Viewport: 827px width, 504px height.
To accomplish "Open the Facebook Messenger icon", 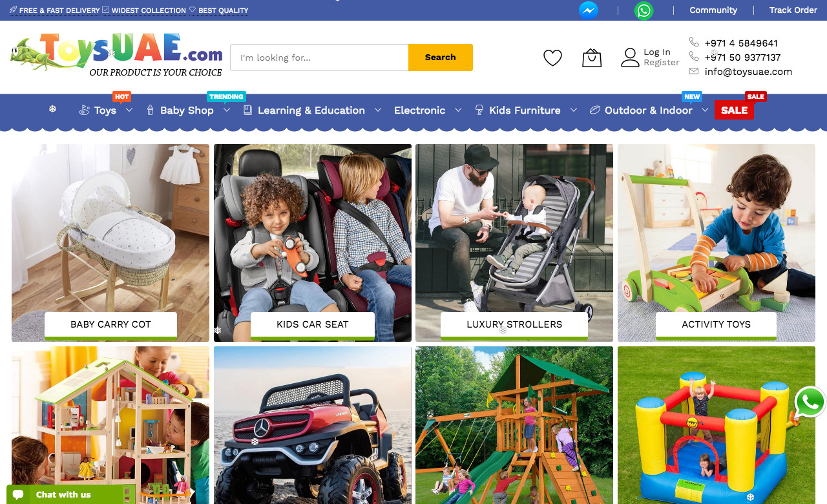I will tap(588, 10).
